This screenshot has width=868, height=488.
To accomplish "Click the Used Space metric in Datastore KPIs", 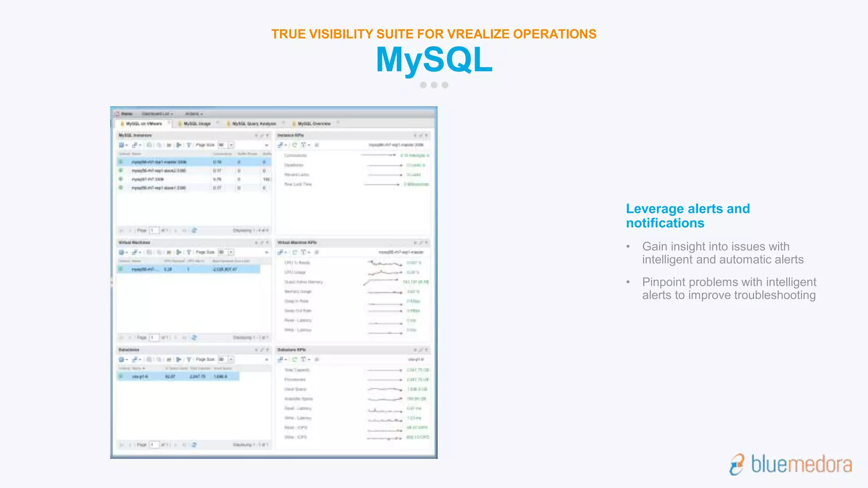I will (x=295, y=389).
